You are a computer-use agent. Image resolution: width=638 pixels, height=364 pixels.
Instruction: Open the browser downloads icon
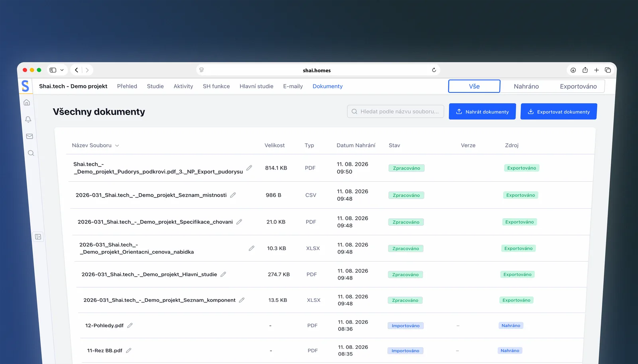[x=573, y=70]
